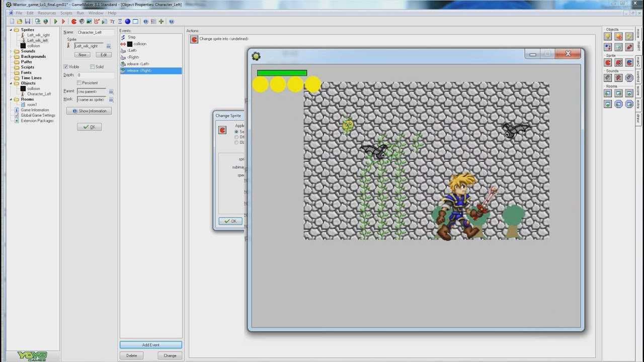Click the New sprite button

pos(83,55)
